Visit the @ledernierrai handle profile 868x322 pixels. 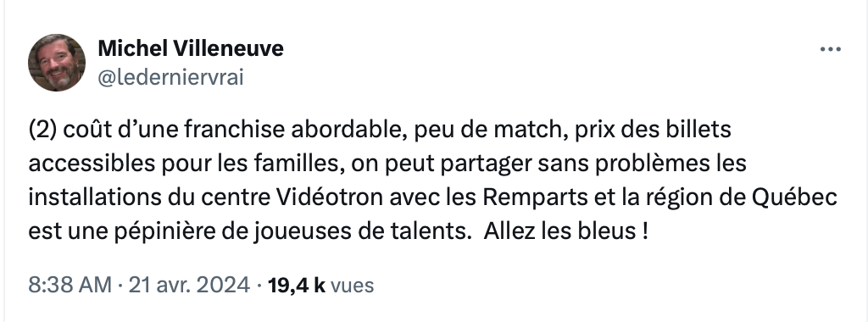(170, 78)
